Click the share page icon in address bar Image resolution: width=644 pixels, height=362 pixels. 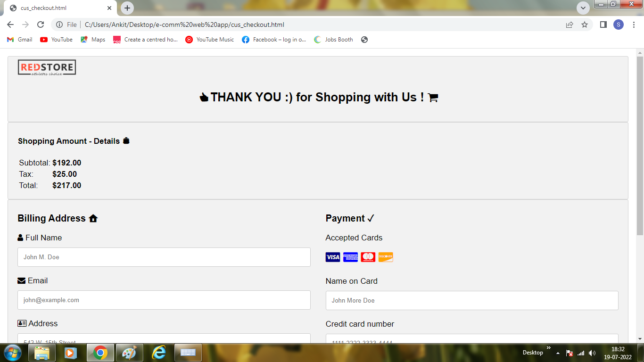pyautogui.click(x=570, y=25)
